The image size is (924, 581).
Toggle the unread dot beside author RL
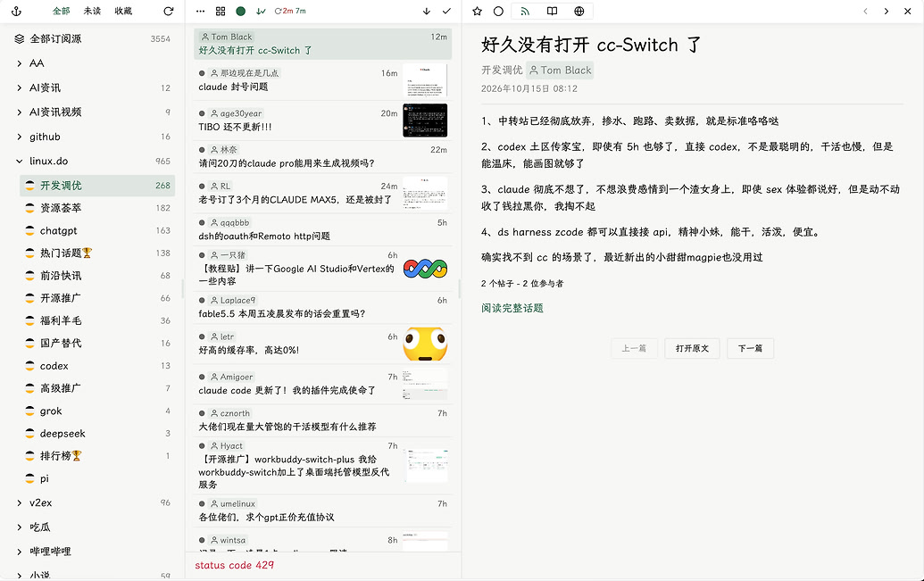(202, 187)
